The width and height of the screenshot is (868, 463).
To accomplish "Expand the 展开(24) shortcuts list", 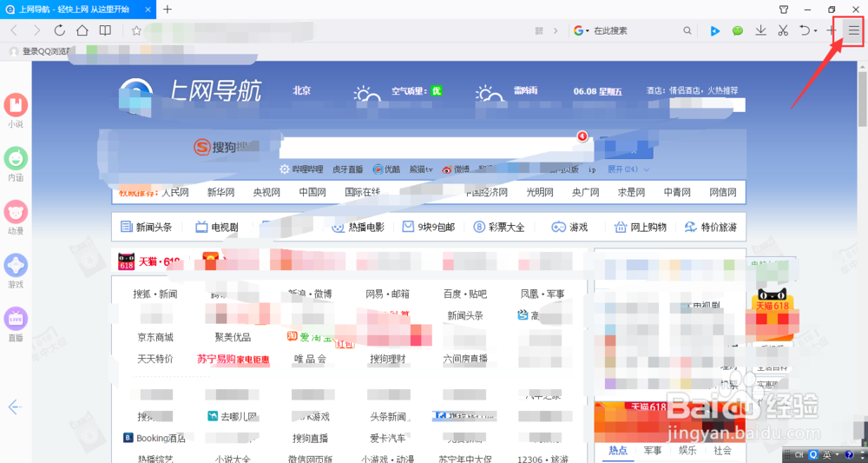I will (x=628, y=169).
